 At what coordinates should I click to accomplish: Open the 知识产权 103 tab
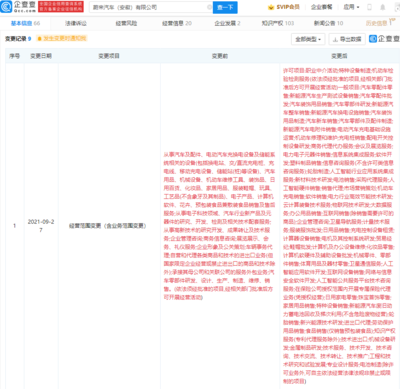pyautogui.click(x=278, y=23)
